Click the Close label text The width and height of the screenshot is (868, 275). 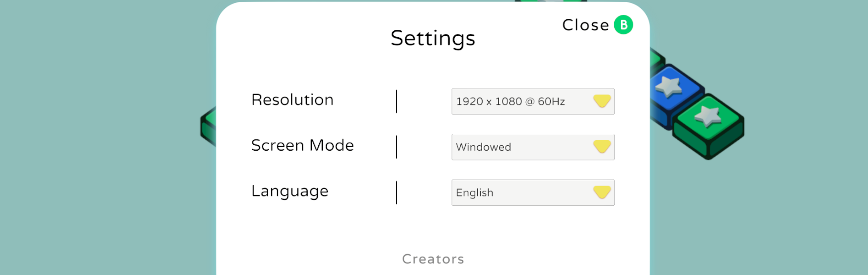pos(585,25)
